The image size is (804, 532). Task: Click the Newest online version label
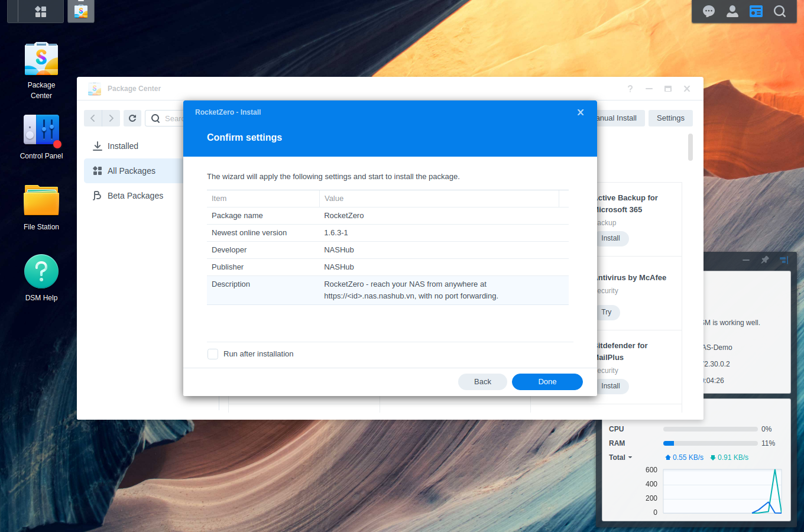249,233
